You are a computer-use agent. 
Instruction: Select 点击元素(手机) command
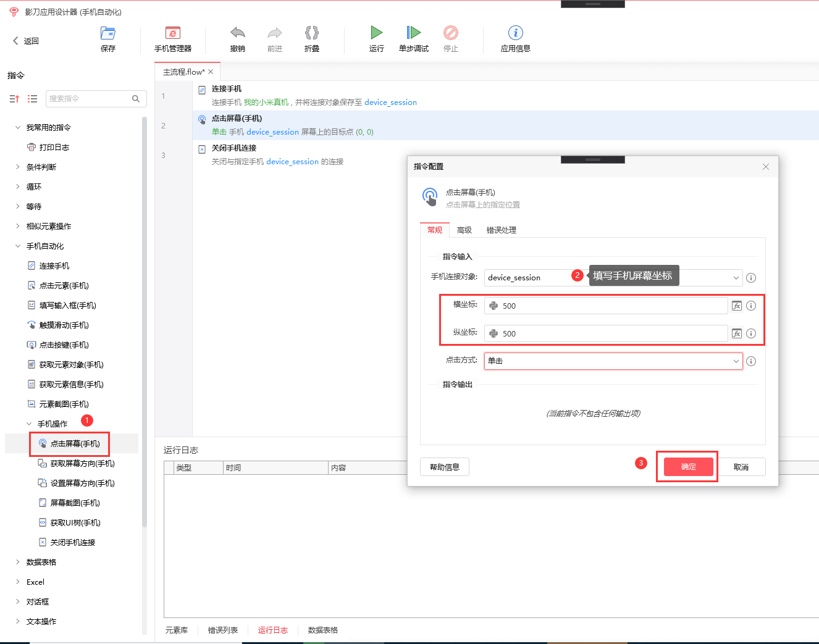click(x=58, y=285)
